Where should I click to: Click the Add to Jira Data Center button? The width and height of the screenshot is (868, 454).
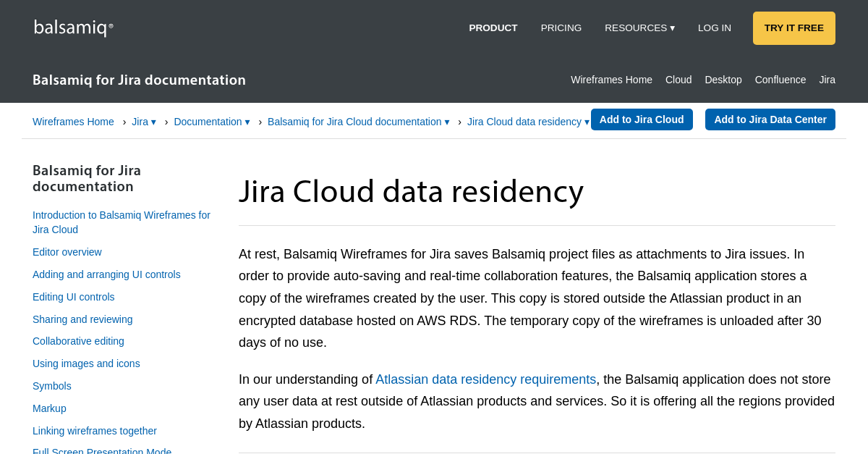(x=770, y=119)
